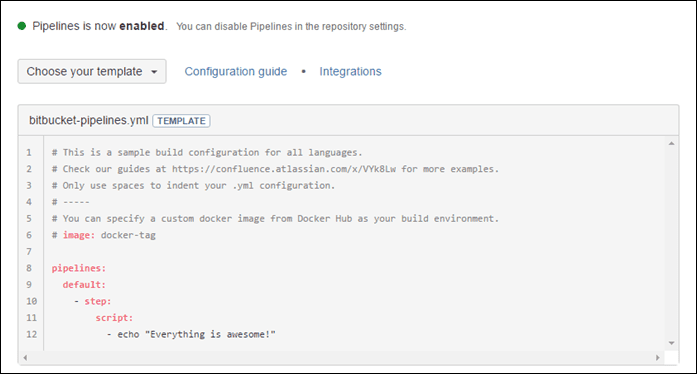Image resolution: width=697 pixels, height=374 pixels.
Task: Click line number 7 in the gutter
Action: click(29, 252)
